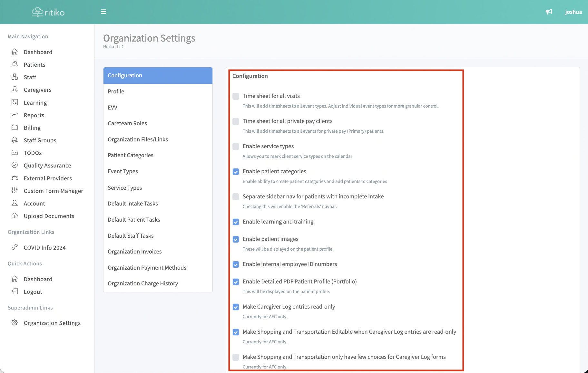
Task: Check Enable service types checkbox
Action: (236, 147)
